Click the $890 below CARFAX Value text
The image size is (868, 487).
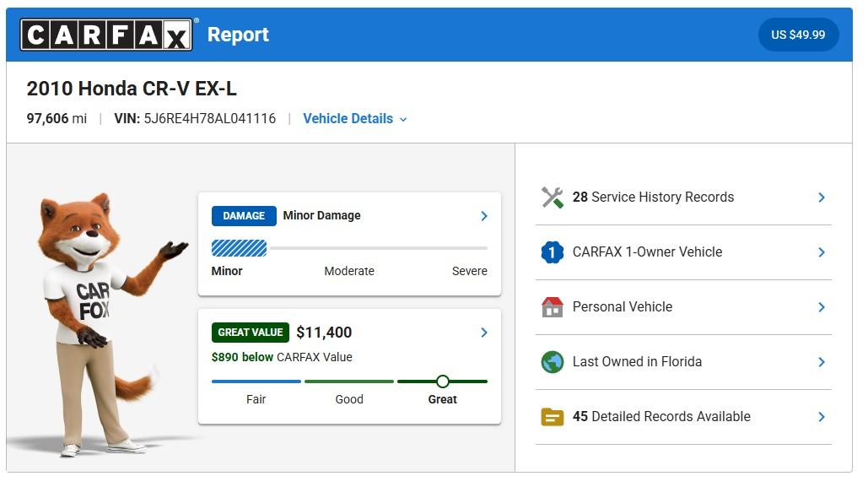point(282,357)
